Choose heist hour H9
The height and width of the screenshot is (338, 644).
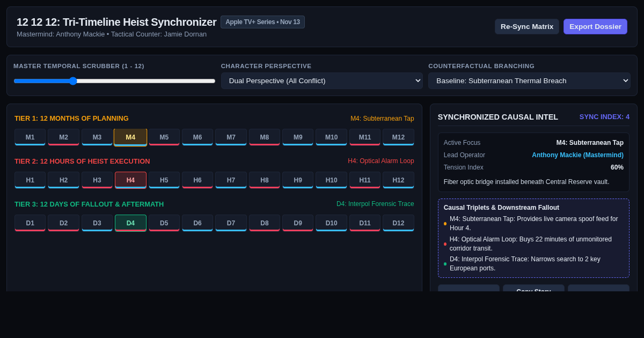298,180
